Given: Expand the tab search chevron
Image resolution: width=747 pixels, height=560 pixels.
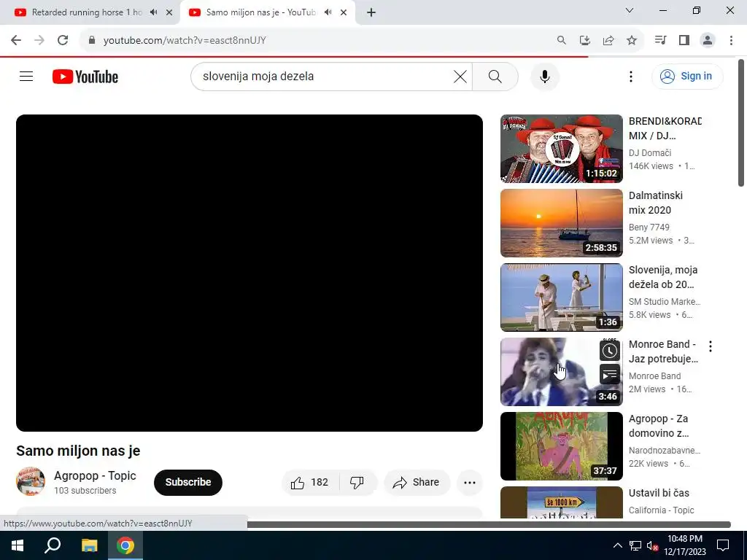Looking at the screenshot, I should (x=630, y=10).
